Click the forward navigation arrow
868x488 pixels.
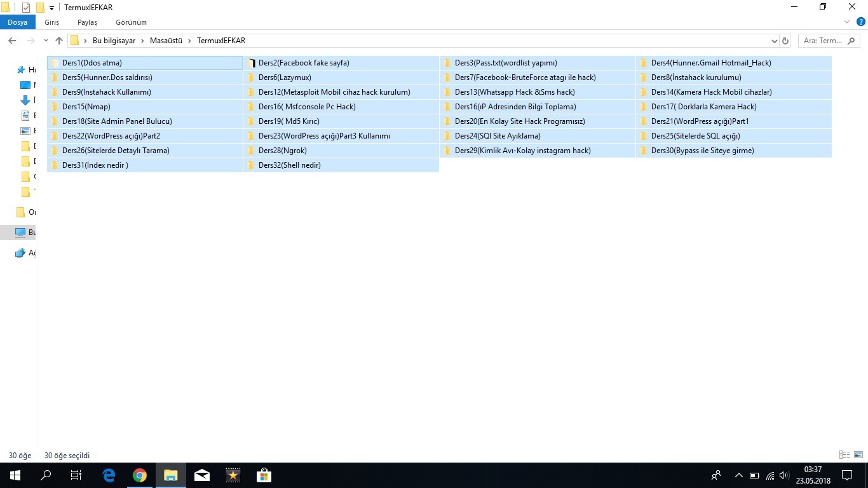[30, 41]
